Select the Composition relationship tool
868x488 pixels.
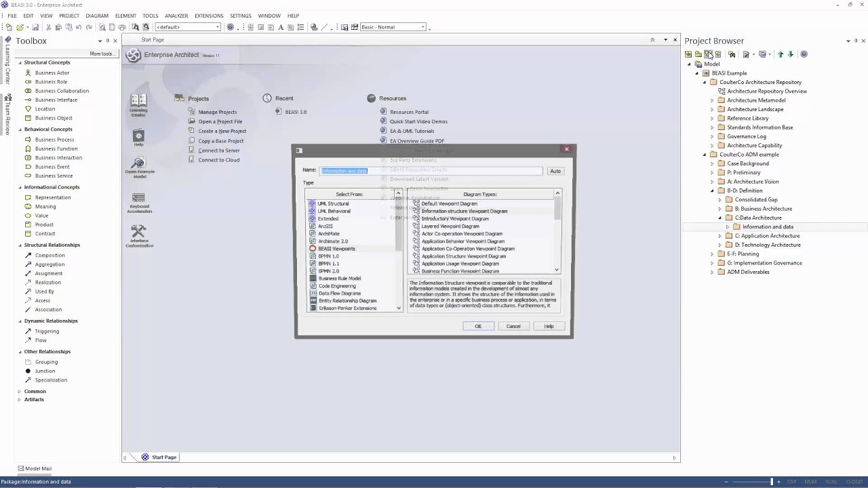pos(50,256)
